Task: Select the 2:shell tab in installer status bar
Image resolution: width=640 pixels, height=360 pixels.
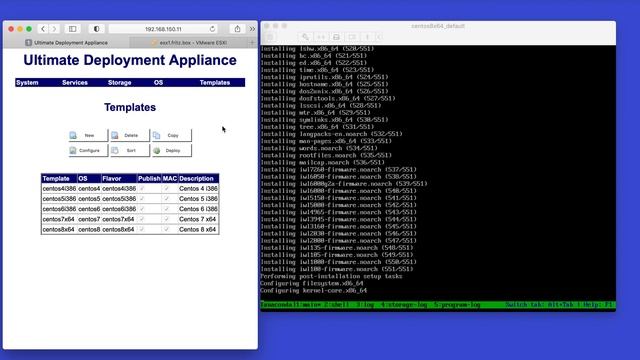Action: click(337, 304)
